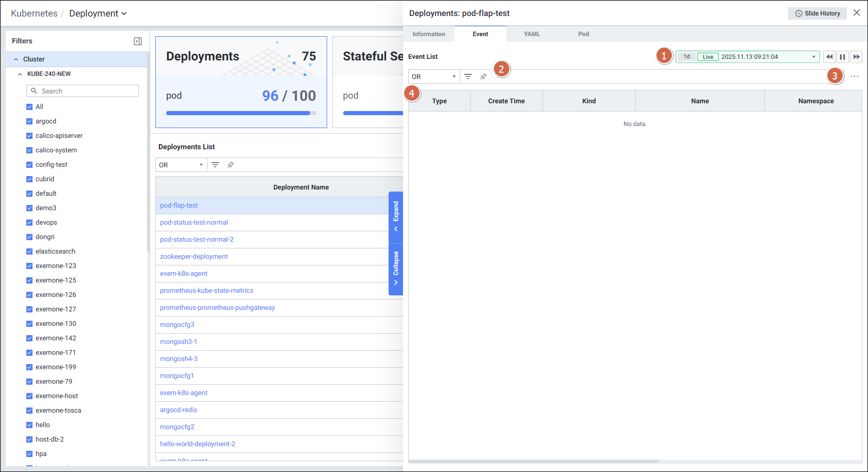Open the Event List OR operator dropdown
Image resolution: width=868 pixels, height=472 pixels.
[x=433, y=76]
